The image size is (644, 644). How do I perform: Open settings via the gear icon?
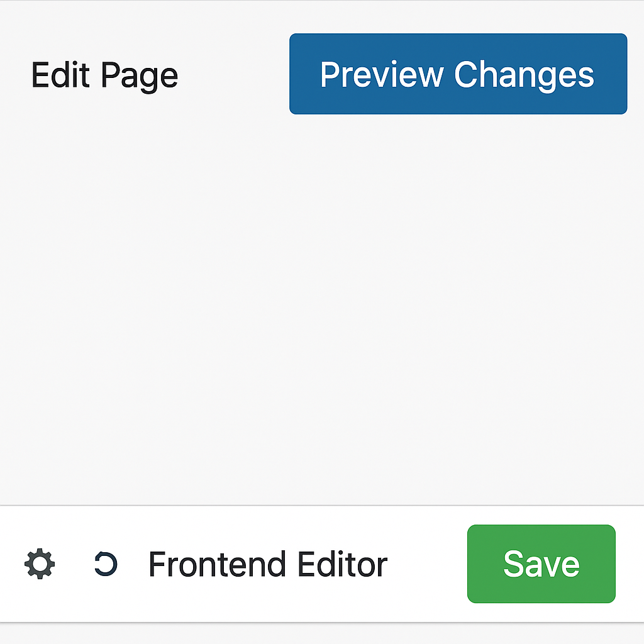tap(40, 564)
